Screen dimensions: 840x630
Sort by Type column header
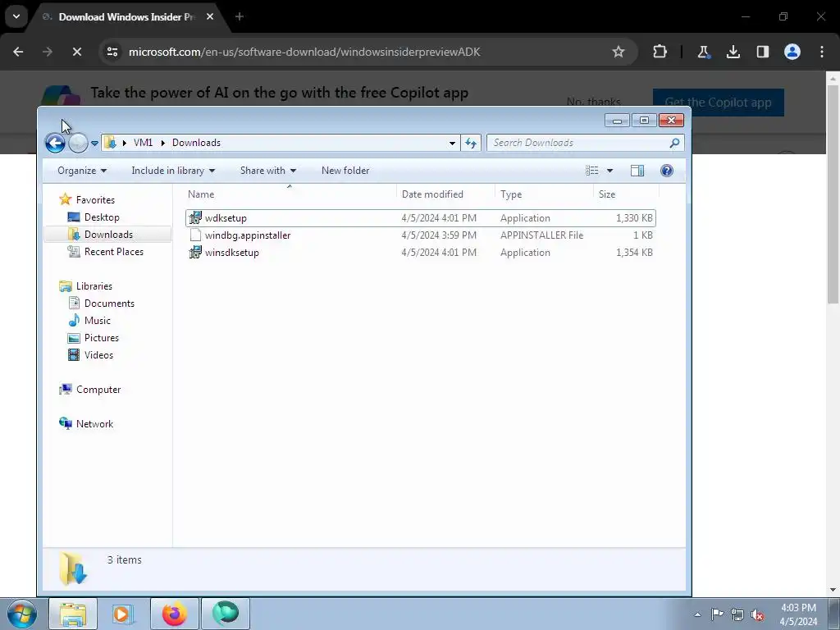click(x=545, y=194)
